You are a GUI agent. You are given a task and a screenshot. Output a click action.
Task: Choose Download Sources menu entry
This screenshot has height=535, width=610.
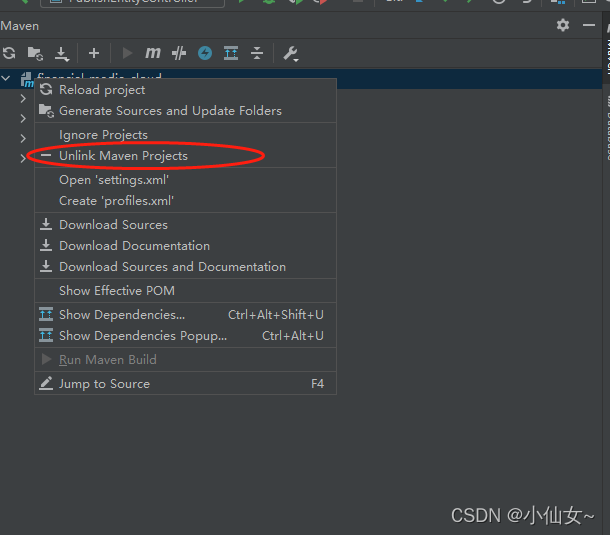186,225
